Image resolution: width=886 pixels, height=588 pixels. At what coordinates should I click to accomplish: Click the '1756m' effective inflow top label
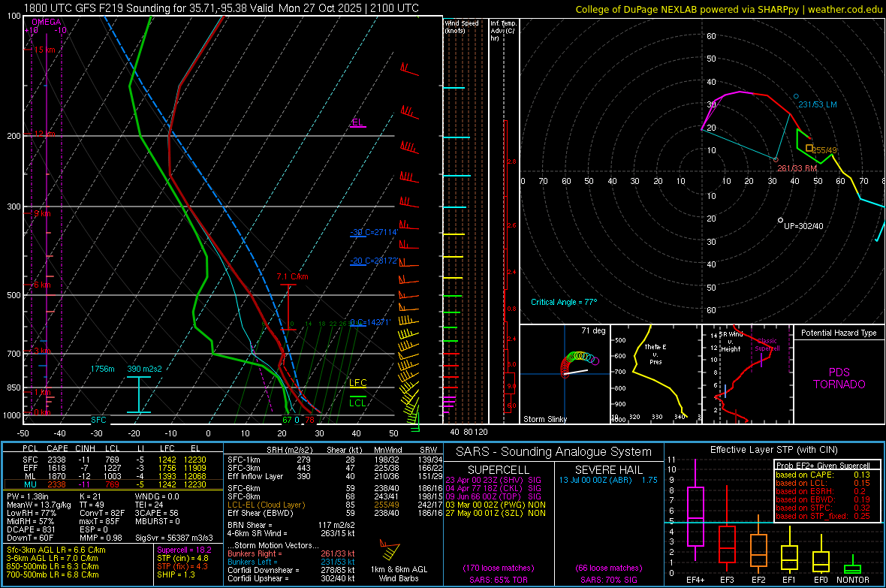(x=102, y=369)
